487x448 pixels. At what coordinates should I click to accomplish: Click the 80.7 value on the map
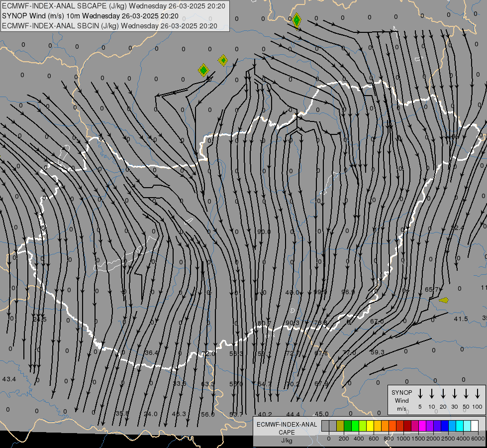click(264, 324)
